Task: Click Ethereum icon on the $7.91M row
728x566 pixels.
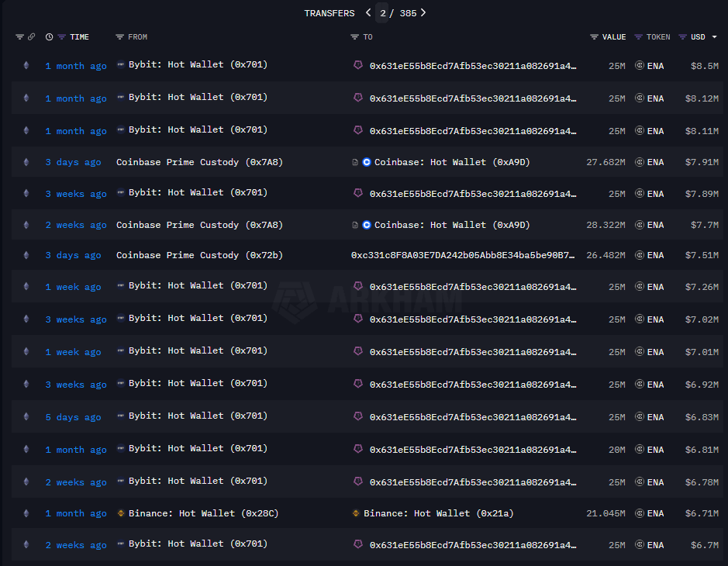Action: (26, 162)
